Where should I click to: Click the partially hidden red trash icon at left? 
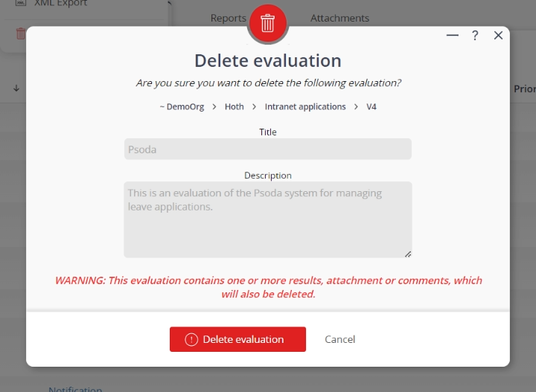pos(21,33)
